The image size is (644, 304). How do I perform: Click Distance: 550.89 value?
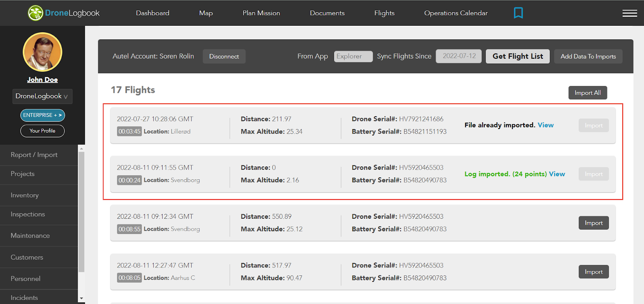[x=282, y=216]
